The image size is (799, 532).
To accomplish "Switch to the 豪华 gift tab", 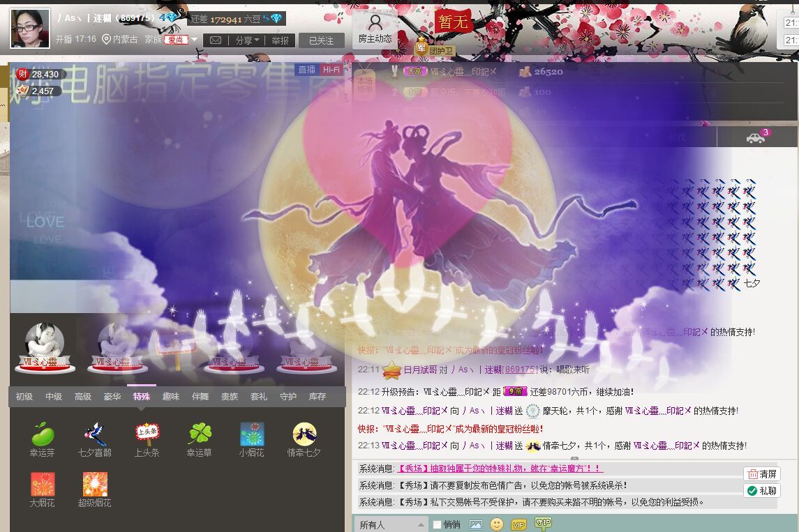I will pos(112,397).
